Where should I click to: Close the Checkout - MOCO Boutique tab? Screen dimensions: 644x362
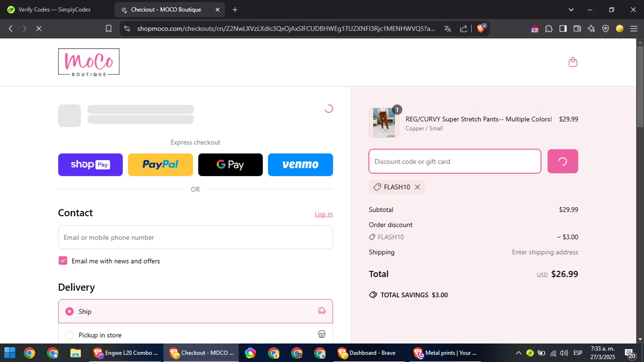(217, 9)
